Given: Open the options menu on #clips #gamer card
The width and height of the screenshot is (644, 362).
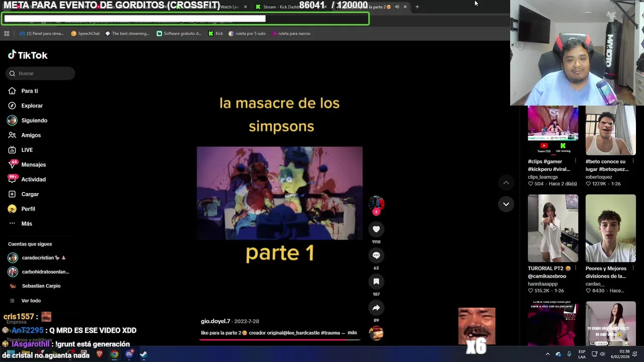Looking at the screenshot, I should coord(575,161).
